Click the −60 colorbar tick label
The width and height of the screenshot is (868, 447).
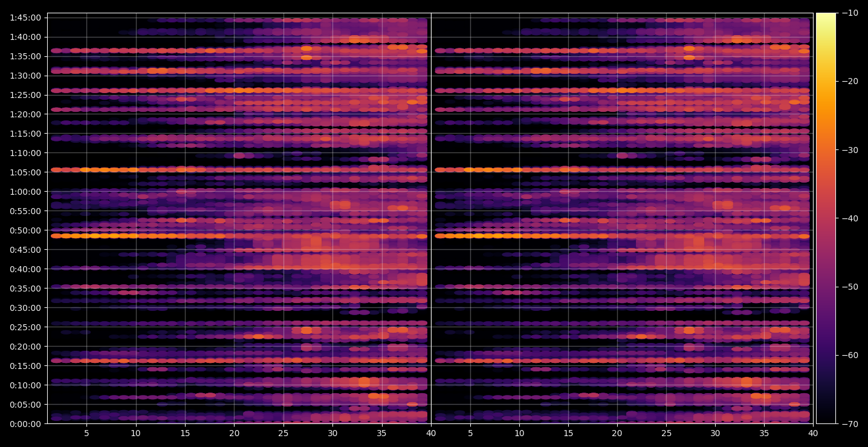850,355
